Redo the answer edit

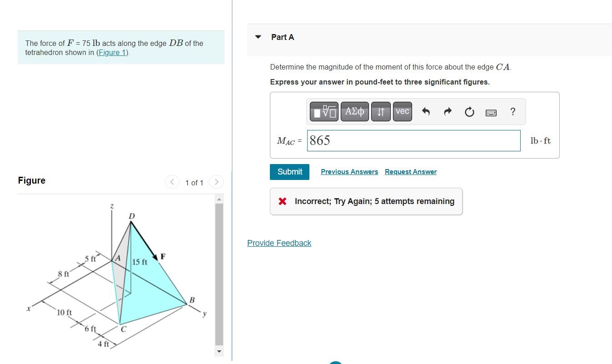click(448, 111)
